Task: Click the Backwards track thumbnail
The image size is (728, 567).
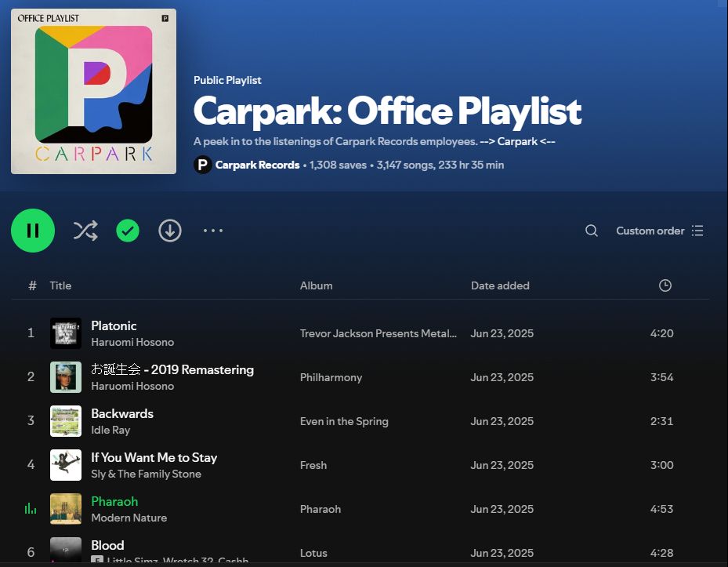Action: tap(66, 421)
